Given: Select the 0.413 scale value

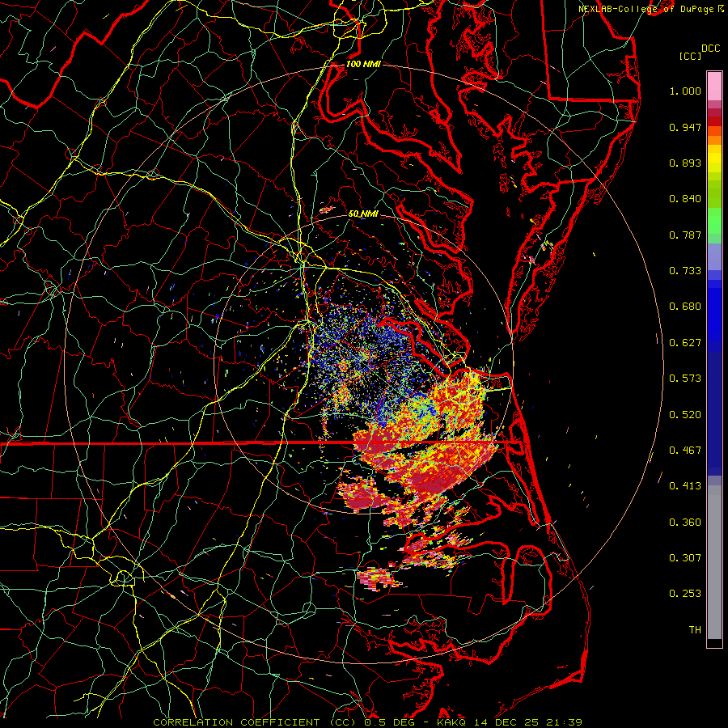Looking at the screenshot, I should point(685,486).
